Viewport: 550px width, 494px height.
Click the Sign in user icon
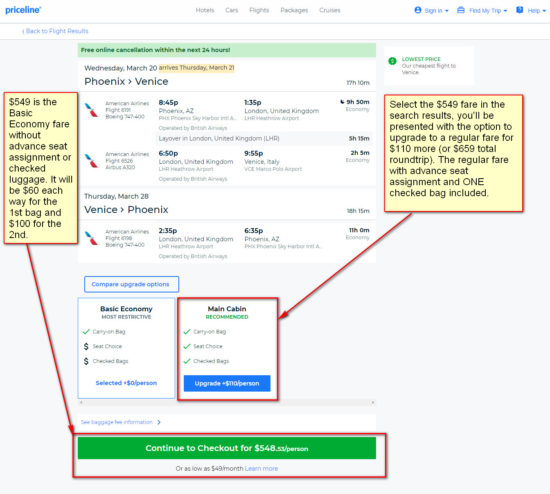pyautogui.click(x=417, y=10)
